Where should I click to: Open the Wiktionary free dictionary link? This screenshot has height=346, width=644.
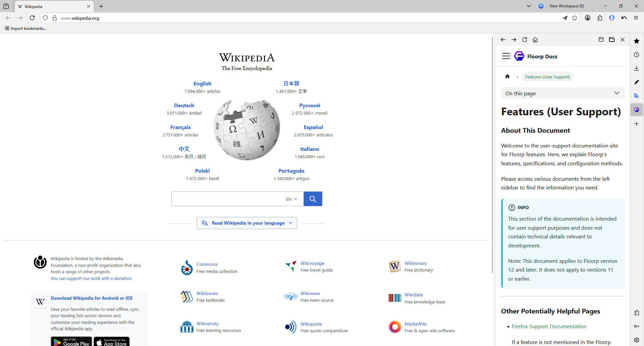(x=416, y=263)
